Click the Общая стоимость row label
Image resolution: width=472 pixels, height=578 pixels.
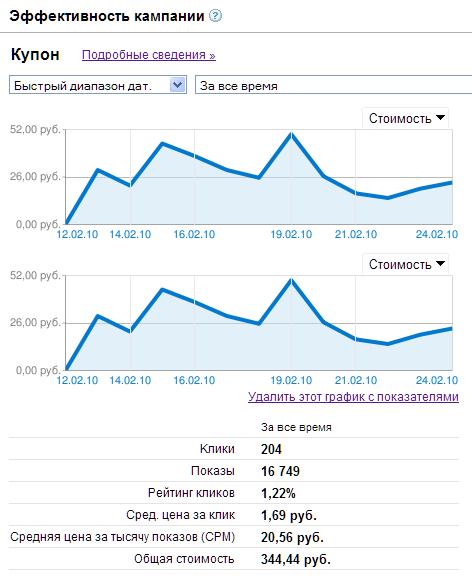[x=184, y=559]
